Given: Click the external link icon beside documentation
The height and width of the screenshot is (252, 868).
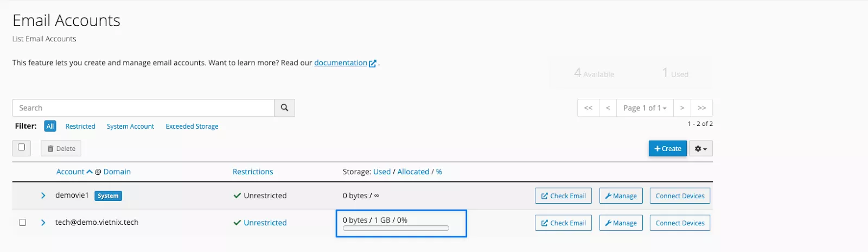Looking at the screenshot, I should click(x=373, y=64).
